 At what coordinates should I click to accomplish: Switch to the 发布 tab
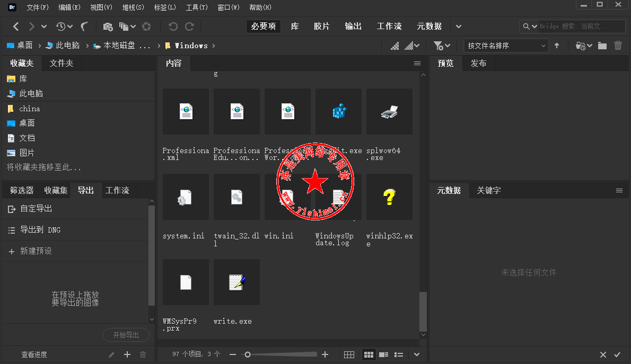[478, 63]
